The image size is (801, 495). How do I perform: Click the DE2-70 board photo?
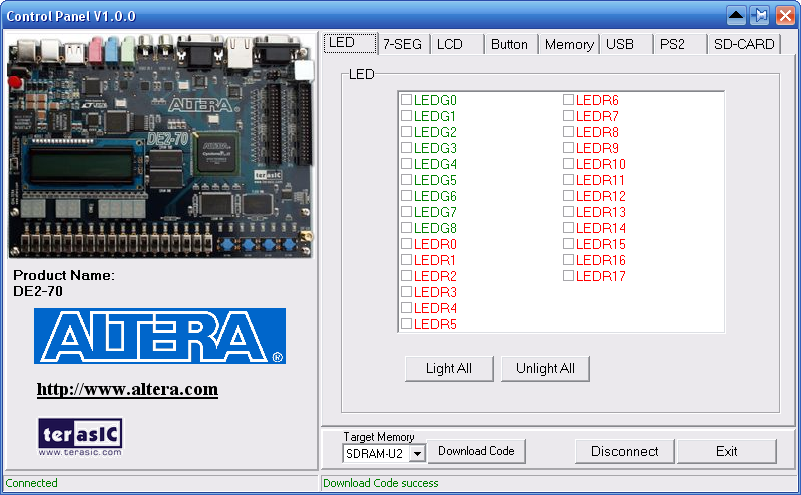pos(160,146)
